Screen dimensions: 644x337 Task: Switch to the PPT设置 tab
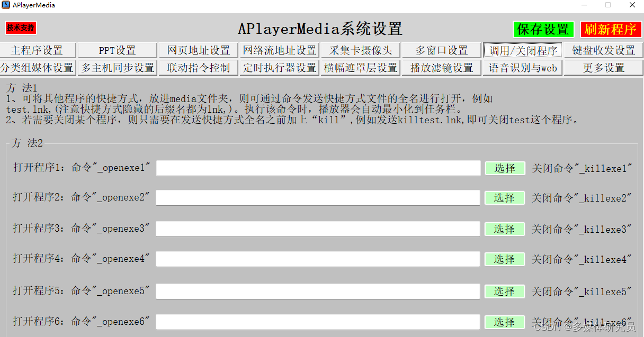(118, 50)
